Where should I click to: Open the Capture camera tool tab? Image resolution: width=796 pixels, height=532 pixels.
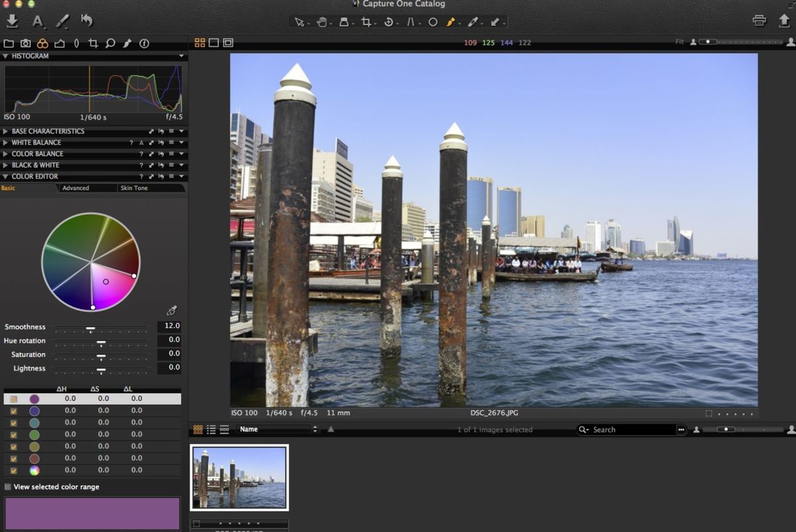point(26,44)
